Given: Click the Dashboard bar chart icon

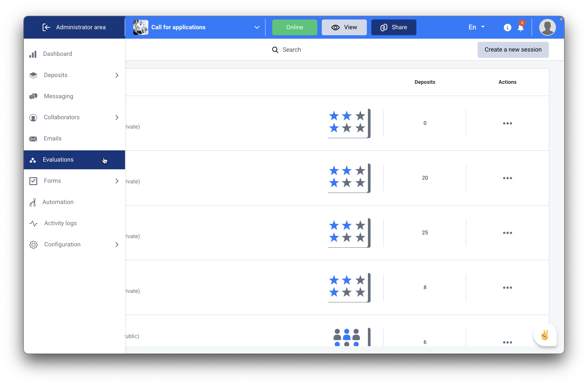Looking at the screenshot, I should (x=33, y=54).
